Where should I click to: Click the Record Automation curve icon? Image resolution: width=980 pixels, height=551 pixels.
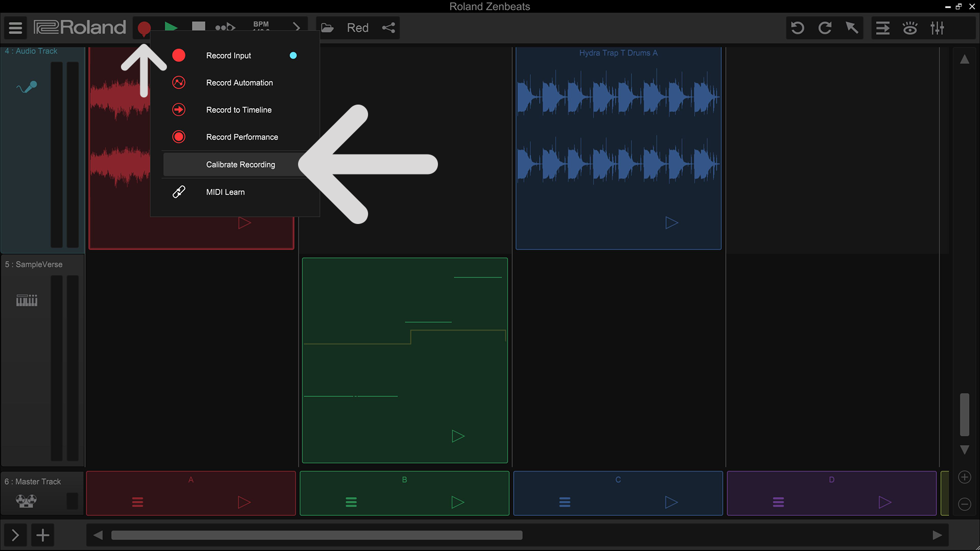[179, 82]
